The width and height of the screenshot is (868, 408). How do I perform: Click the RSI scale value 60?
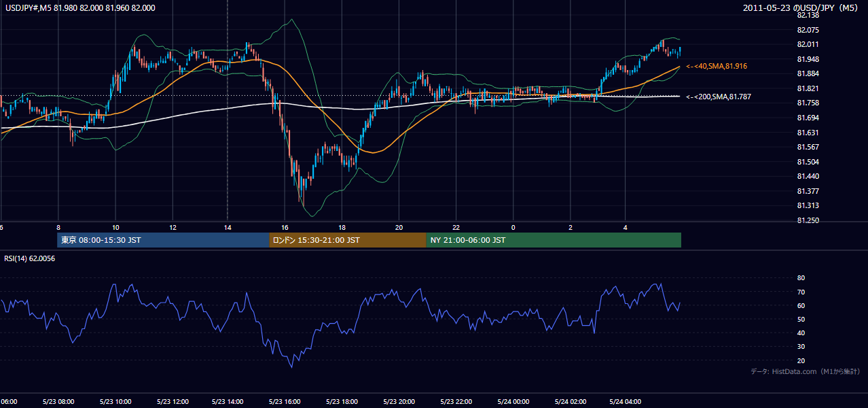801,305
